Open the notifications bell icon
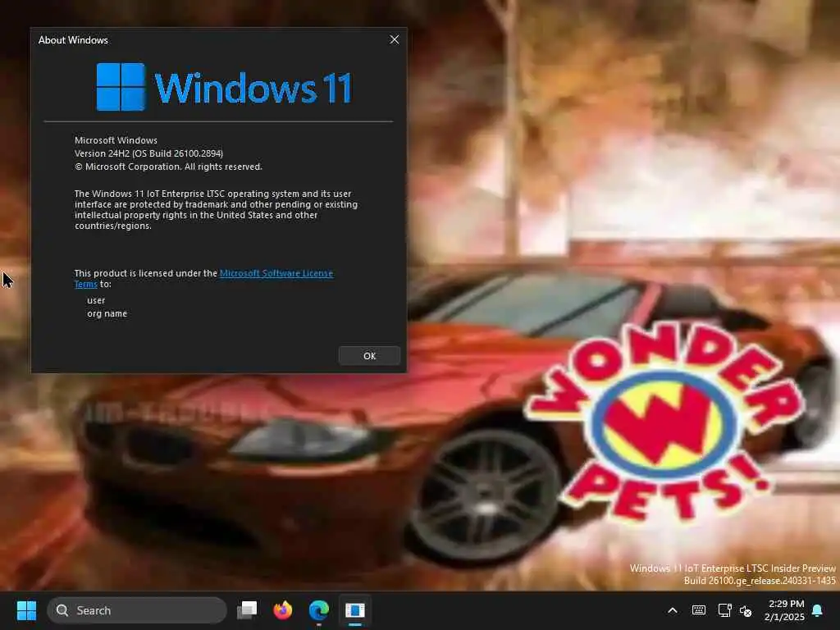Viewport: 840px width, 630px height. pyautogui.click(x=818, y=610)
